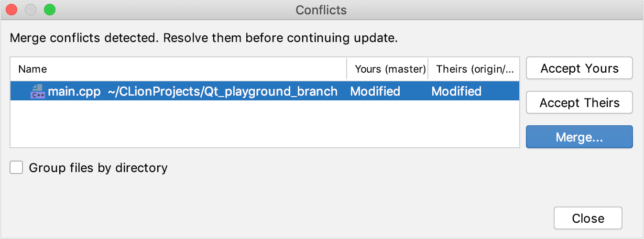
Task: Open the Merge... dialog
Action: [579, 137]
